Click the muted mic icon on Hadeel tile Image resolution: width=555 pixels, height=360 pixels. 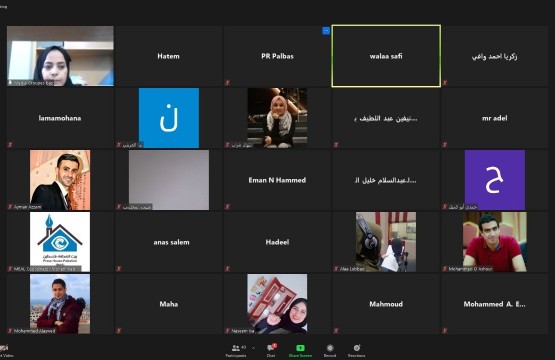tap(228, 269)
